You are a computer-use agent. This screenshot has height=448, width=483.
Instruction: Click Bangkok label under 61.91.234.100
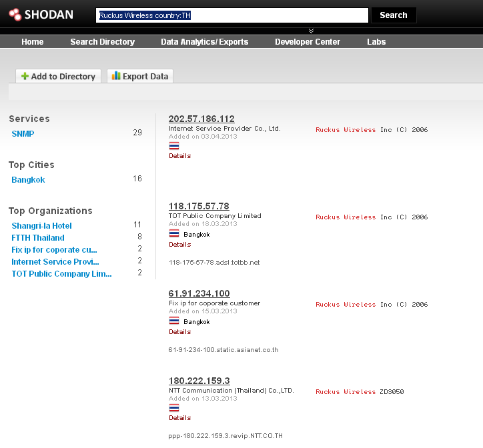(197, 322)
